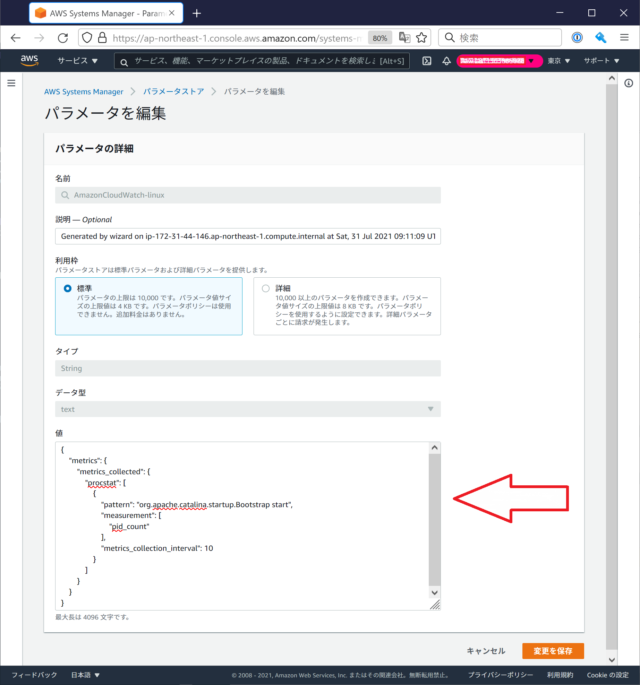This screenshot has width=640, height=685.
Task: Expand the left navigation hamburger menu
Action: 11,83
